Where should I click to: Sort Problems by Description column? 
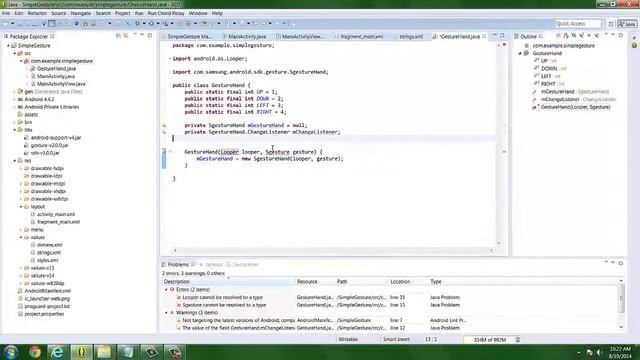coord(229,282)
